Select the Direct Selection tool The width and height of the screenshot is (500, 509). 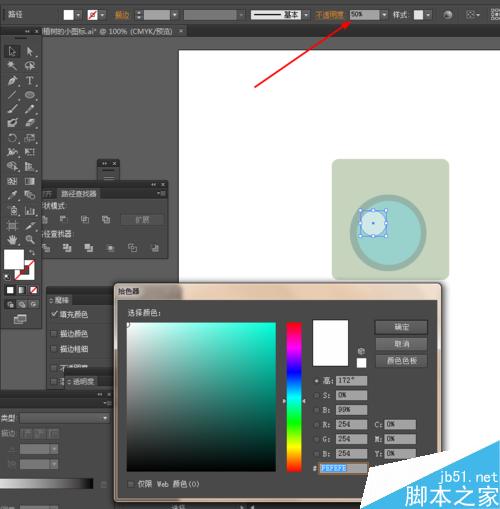(30, 51)
